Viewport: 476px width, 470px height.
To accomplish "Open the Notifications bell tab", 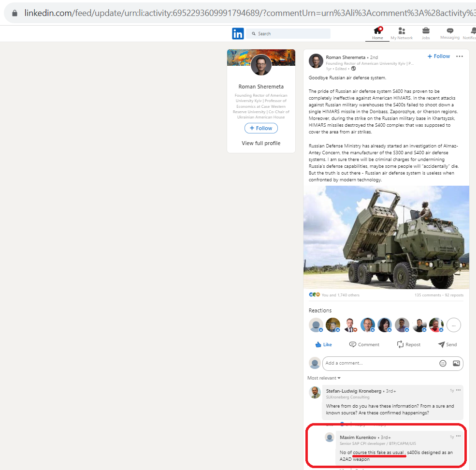I will click(471, 33).
